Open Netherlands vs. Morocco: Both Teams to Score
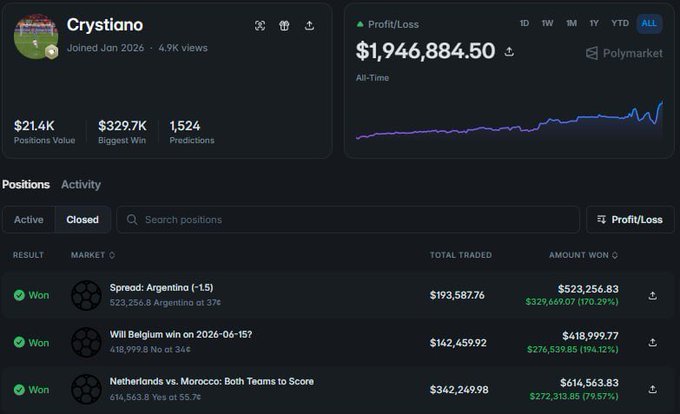The image size is (680, 414). pyautogui.click(x=212, y=381)
